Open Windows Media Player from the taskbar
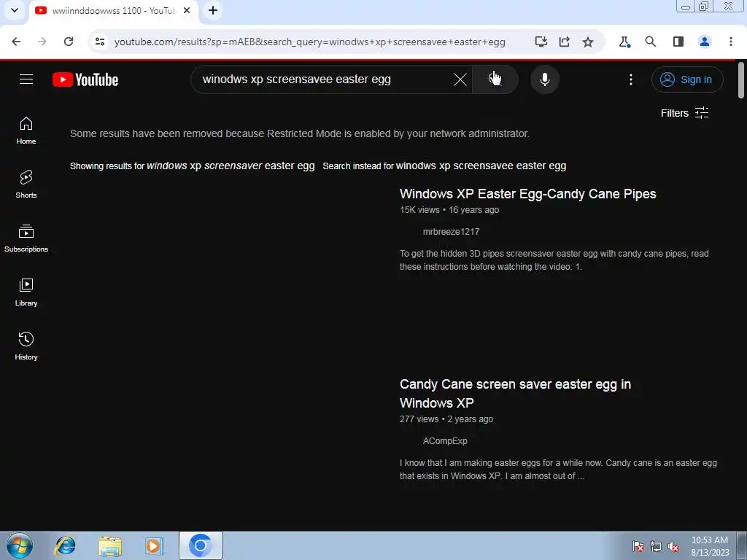The image size is (747, 560). [155, 545]
